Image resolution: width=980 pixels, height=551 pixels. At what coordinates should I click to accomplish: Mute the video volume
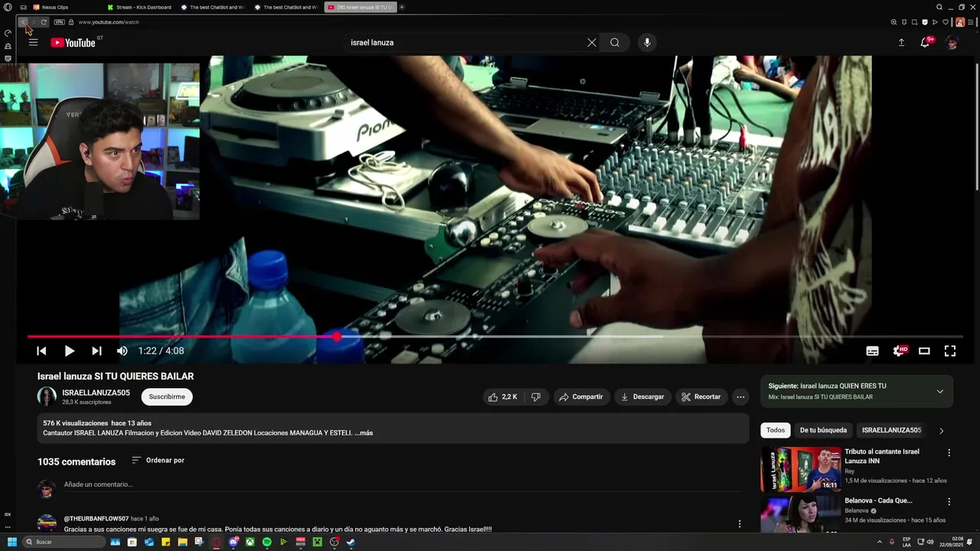(122, 350)
